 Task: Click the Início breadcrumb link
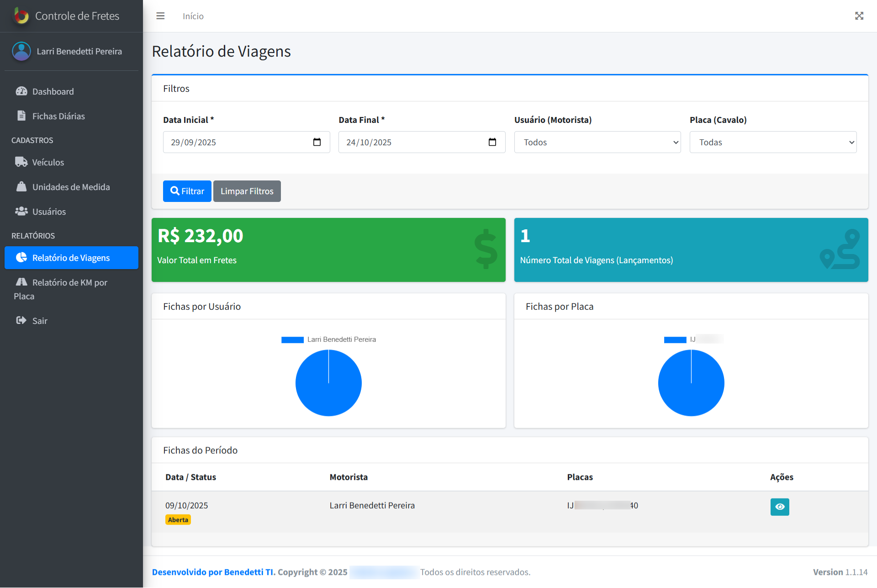pyautogui.click(x=193, y=16)
